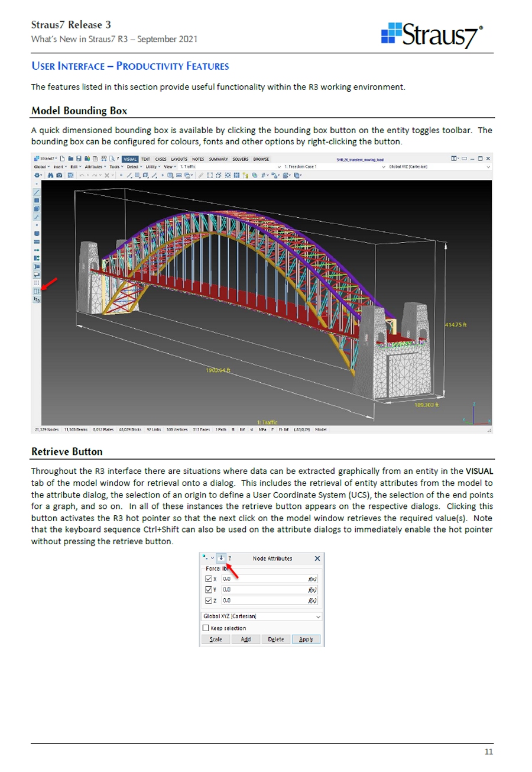Open the LAYOUTS tab
532x772 pixels.
[180, 159]
